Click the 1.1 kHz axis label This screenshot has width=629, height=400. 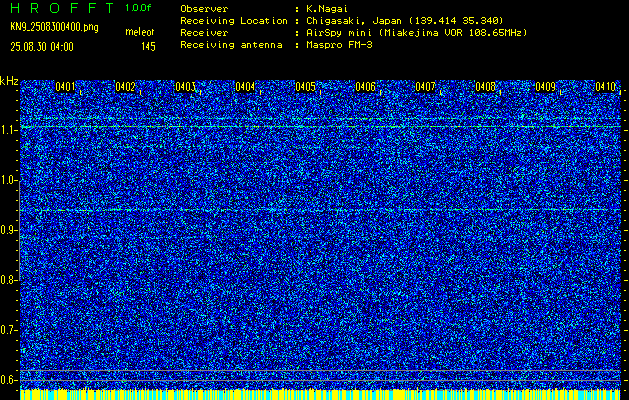pos(8,130)
